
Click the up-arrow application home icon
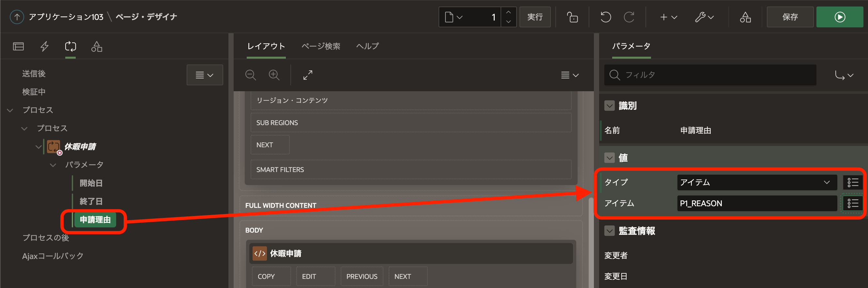(17, 17)
